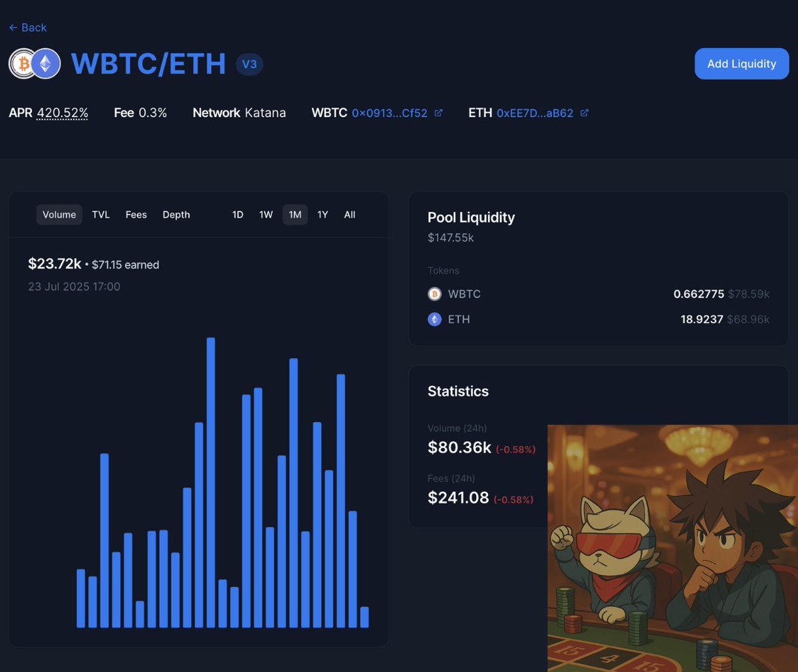Viewport: 798px width, 672px height.
Task: Open WBTC contract address 0x0913...Cf52
Action: tap(390, 113)
